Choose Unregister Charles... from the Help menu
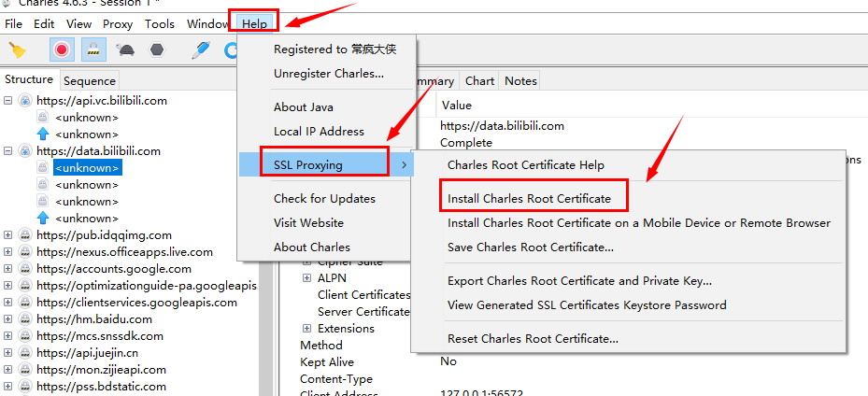The height and width of the screenshot is (396, 868). [329, 74]
